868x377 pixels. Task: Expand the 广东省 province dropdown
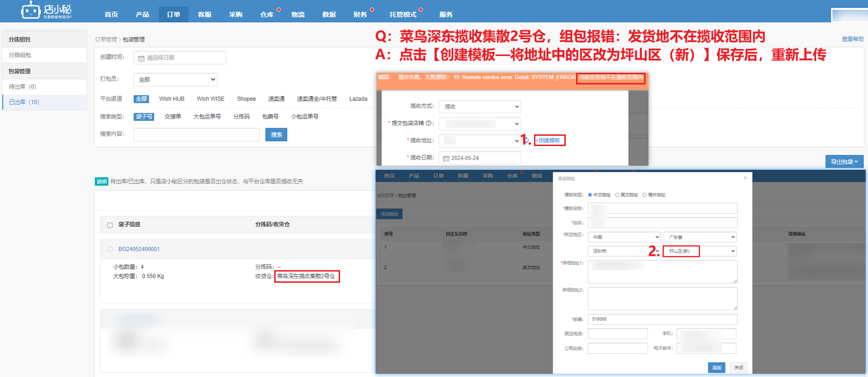pyautogui.click(x=700, y=237)
